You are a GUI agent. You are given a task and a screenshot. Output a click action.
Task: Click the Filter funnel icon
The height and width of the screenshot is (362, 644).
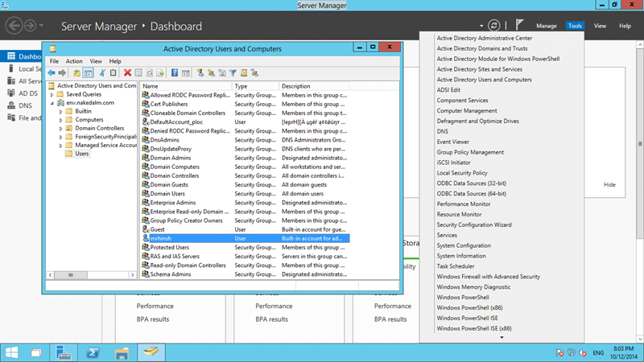click(x=233, y=73)
